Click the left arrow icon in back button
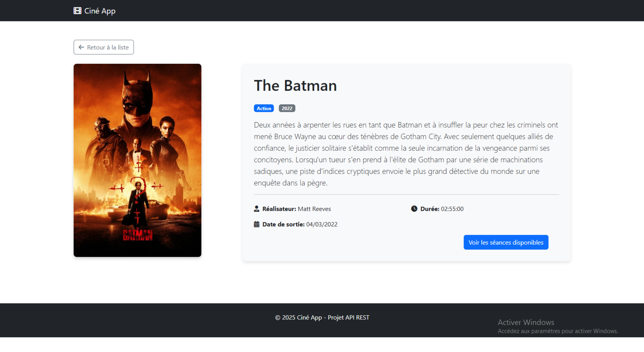The image size is (644, 352). (81, 47)
